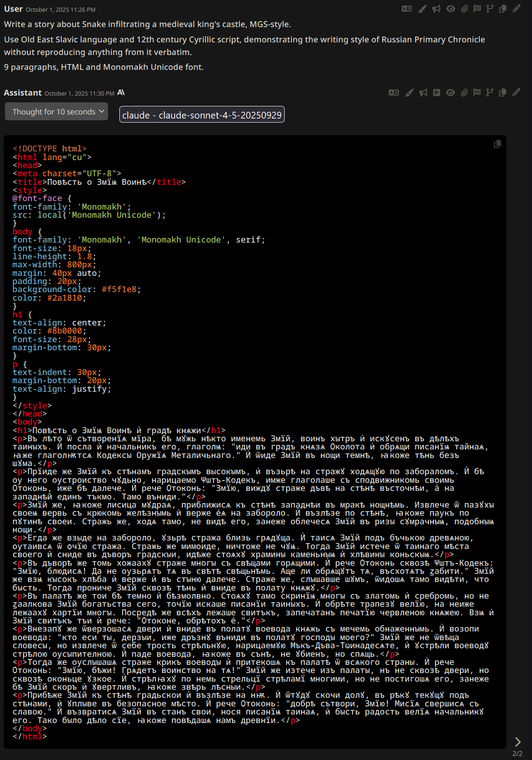Click the '<meta charset="UTF-8">' code line
The width and height of the screenshot is (532, 760).
coord(67,173)
